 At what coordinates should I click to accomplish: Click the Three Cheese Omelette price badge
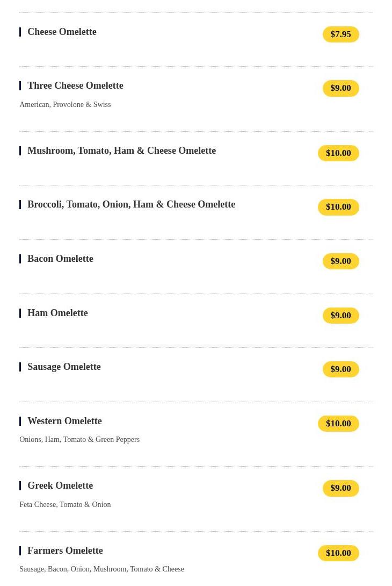(x=340, y=88)
